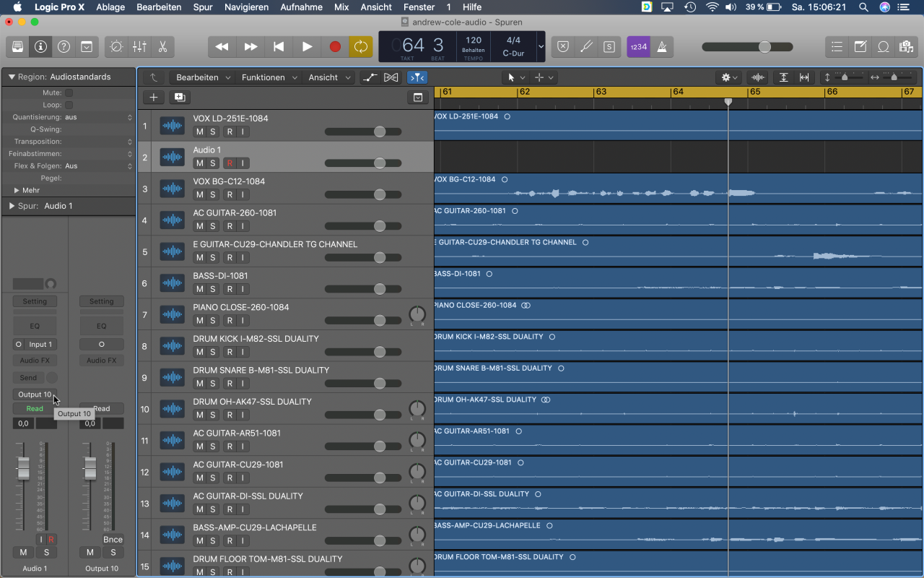Collapse the Region: Audiostandards section
Viewport: 924px width, 578px height.
click(12, 77)
